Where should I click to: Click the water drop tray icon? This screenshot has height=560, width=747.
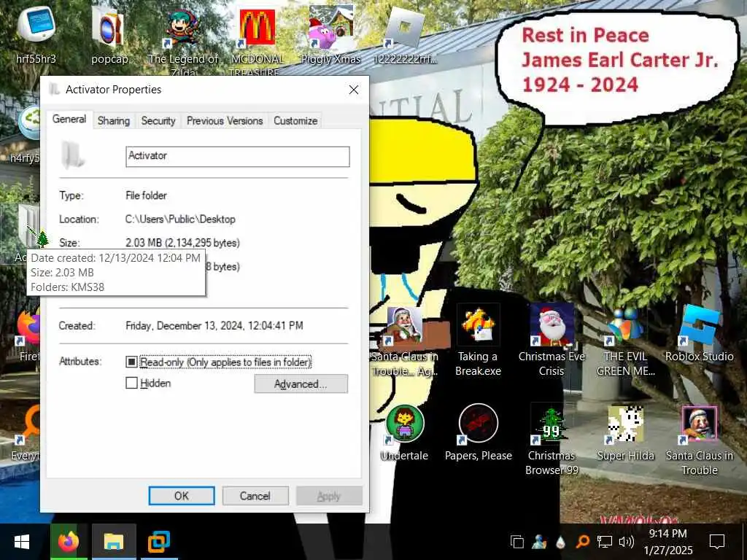(x=561, y=542)
